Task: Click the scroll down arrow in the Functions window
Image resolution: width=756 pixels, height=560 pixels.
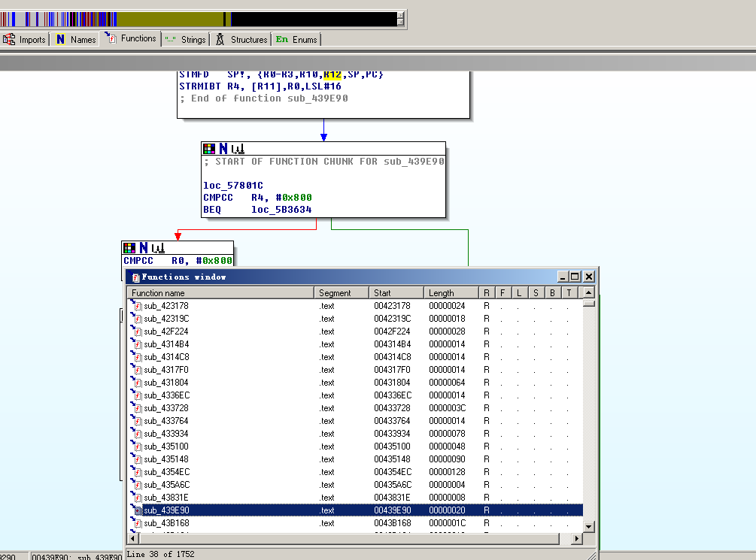Action: (x=588, y=526)
